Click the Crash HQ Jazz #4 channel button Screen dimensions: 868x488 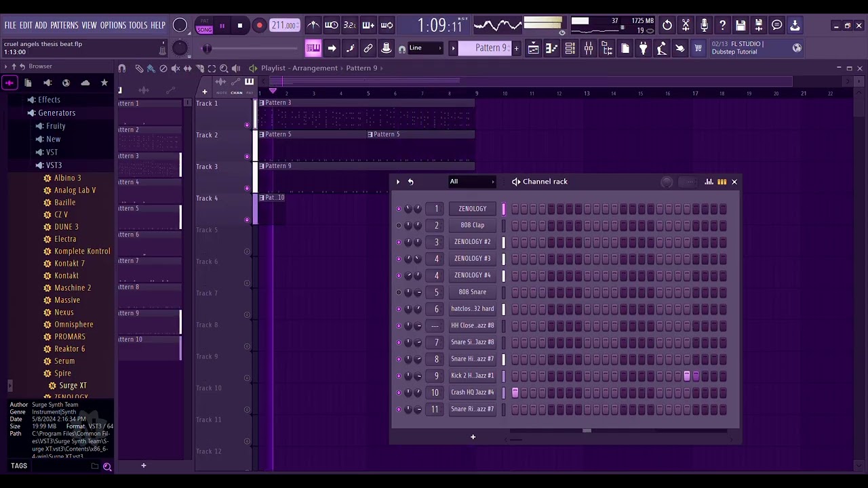click(x=472, y=392)
